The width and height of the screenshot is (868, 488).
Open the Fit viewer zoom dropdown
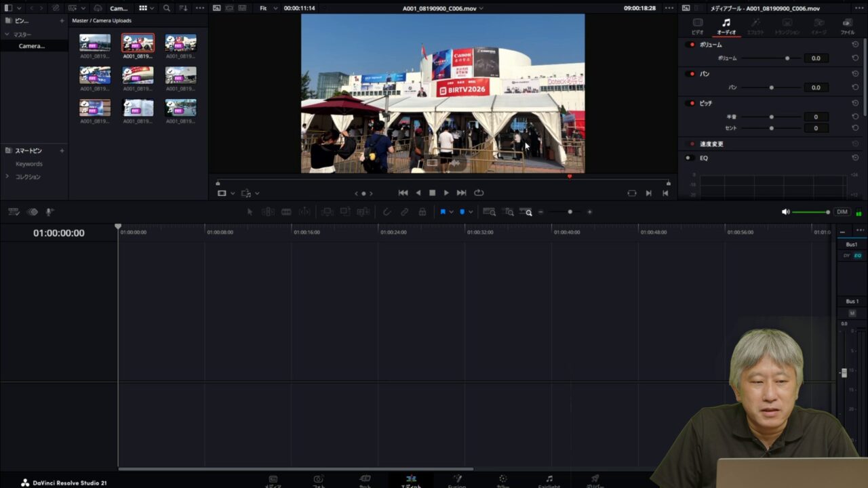(269, 8)
